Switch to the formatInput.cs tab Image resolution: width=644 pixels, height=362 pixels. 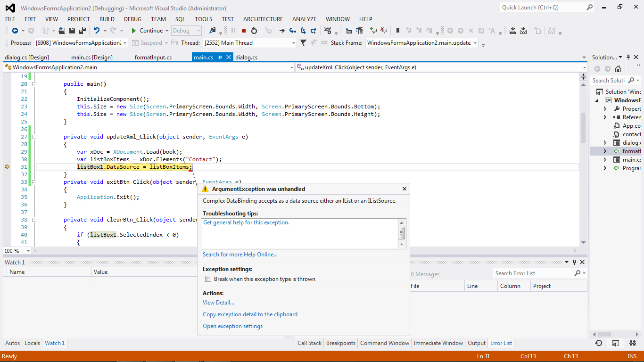pos(153,58)
